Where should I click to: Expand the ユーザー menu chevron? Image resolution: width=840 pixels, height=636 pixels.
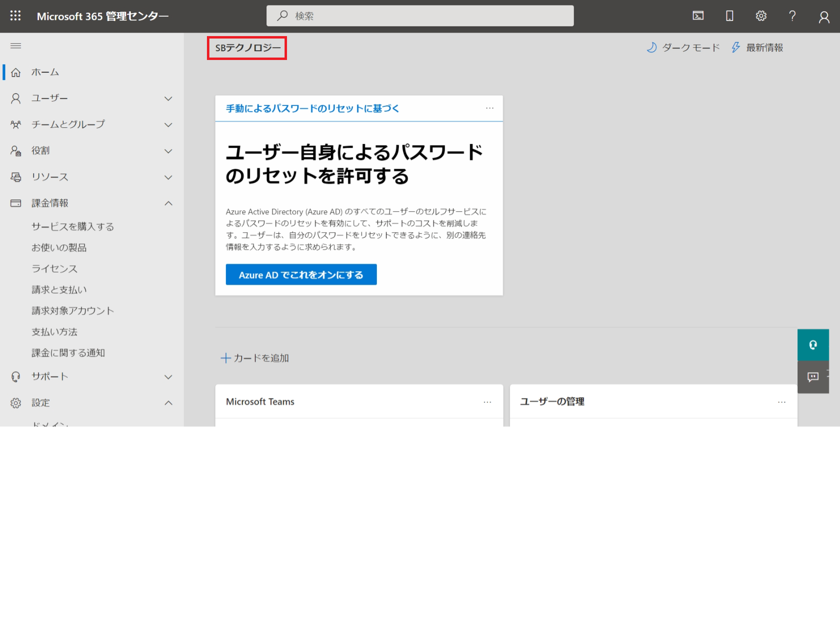coord(168,99)
